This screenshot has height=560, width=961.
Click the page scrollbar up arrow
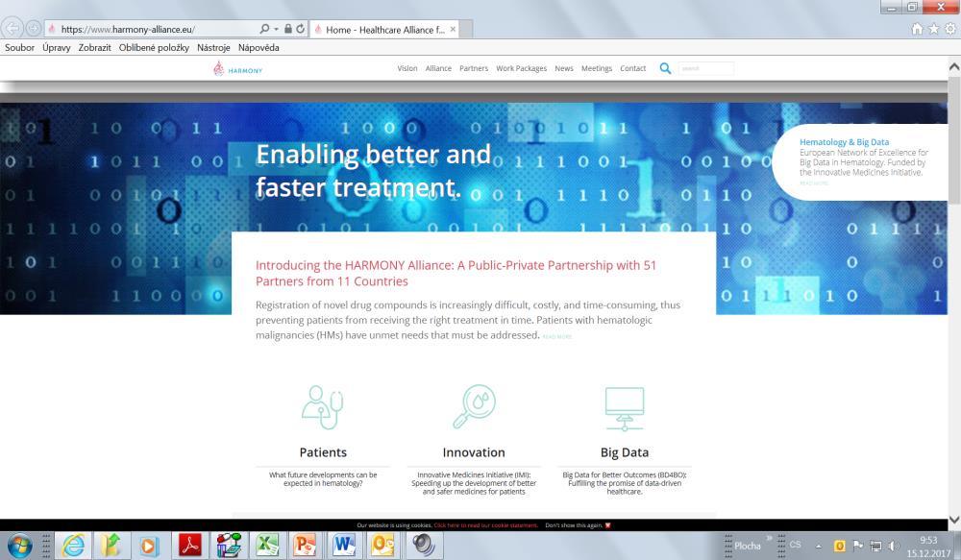click(954, 66)
